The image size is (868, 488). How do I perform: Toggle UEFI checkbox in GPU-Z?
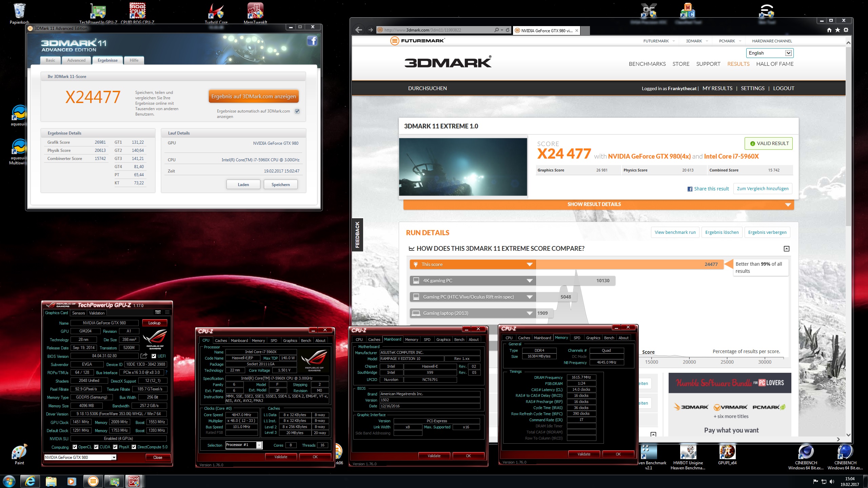click(154, 356)
